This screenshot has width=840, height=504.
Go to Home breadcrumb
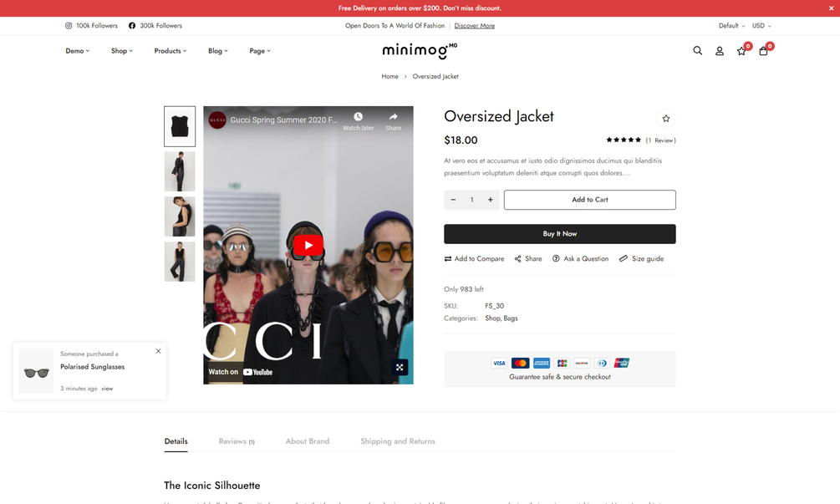tap(389, 77)
